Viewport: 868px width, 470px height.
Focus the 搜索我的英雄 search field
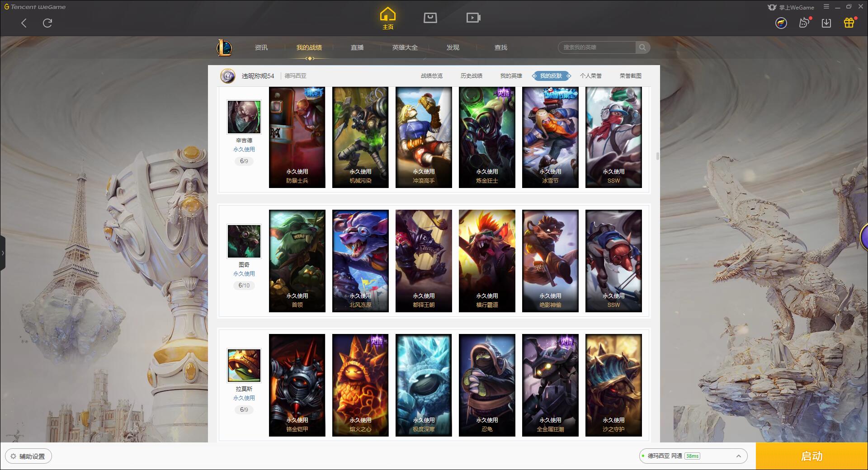pyautogui.click(x=597, y=47)
